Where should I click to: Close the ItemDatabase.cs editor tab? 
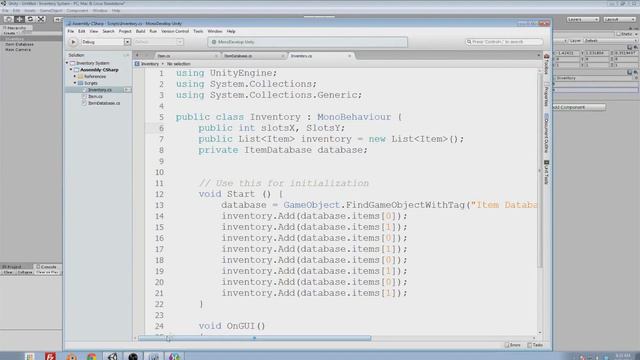click(282, 56)
